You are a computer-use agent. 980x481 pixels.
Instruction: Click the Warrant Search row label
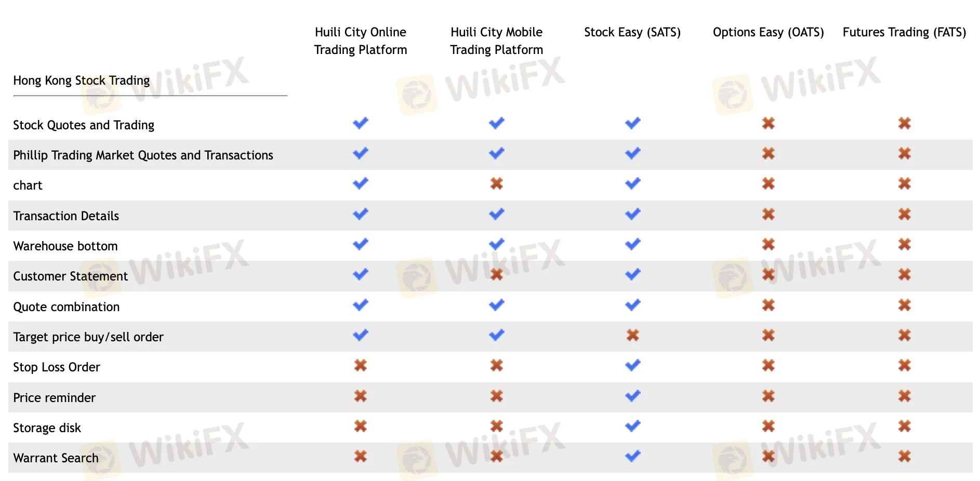pos(56,458)
